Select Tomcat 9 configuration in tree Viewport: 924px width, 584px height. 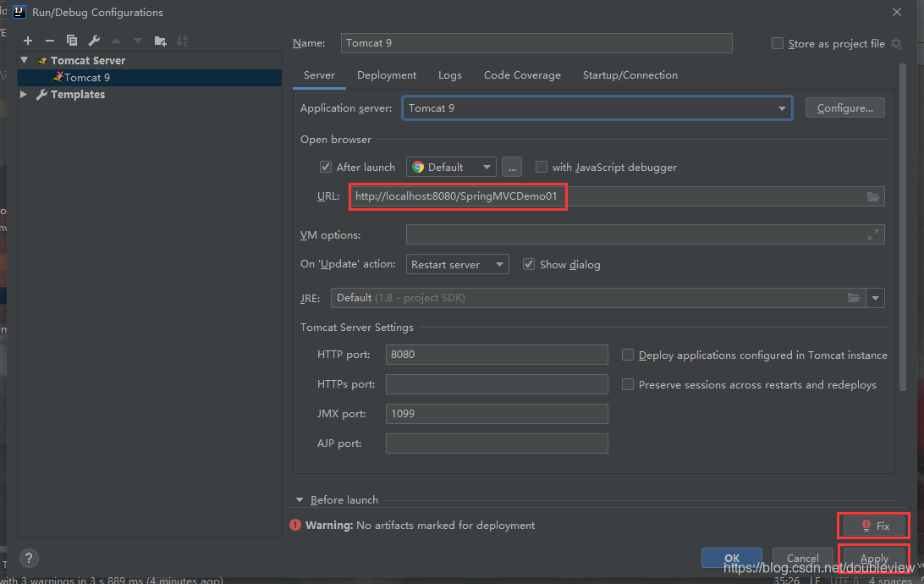(x=150, y=77)
